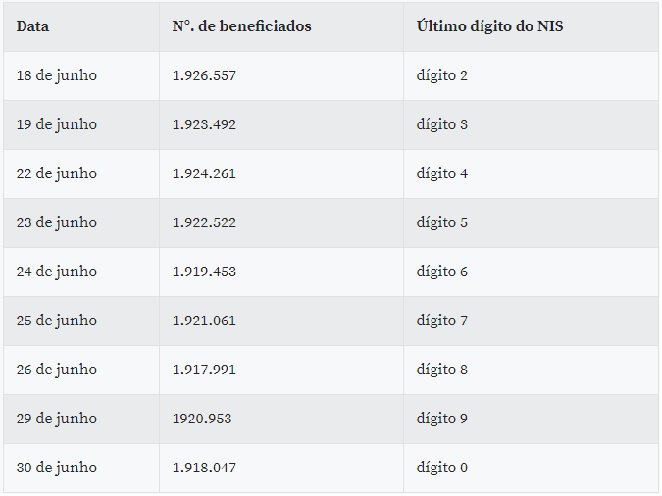Click the "24 de junho" date cell
The height and width of the screenshot is (496, 662).
tap(57, 271)
